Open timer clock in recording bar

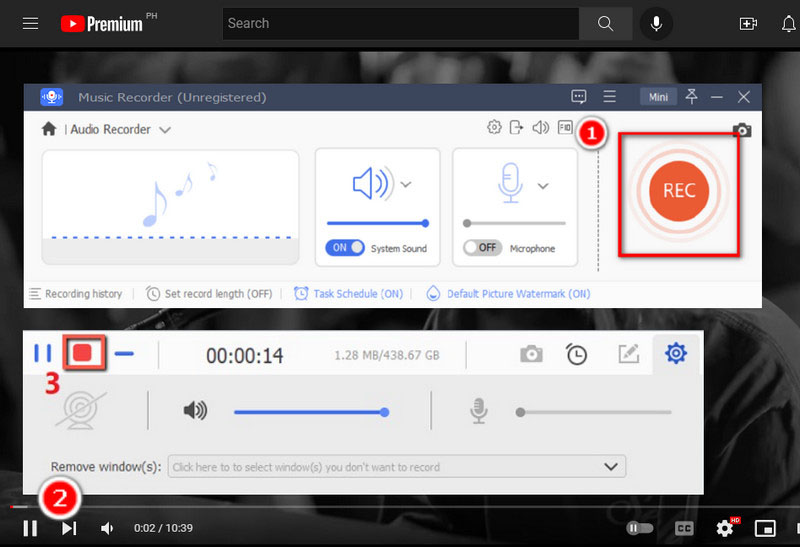[x=577, y=354]
